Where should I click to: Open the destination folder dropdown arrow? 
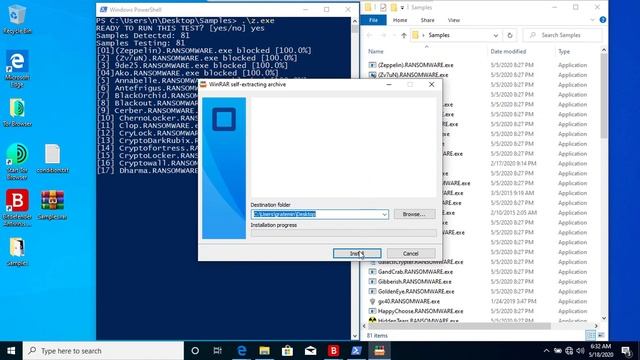(384, 214)
